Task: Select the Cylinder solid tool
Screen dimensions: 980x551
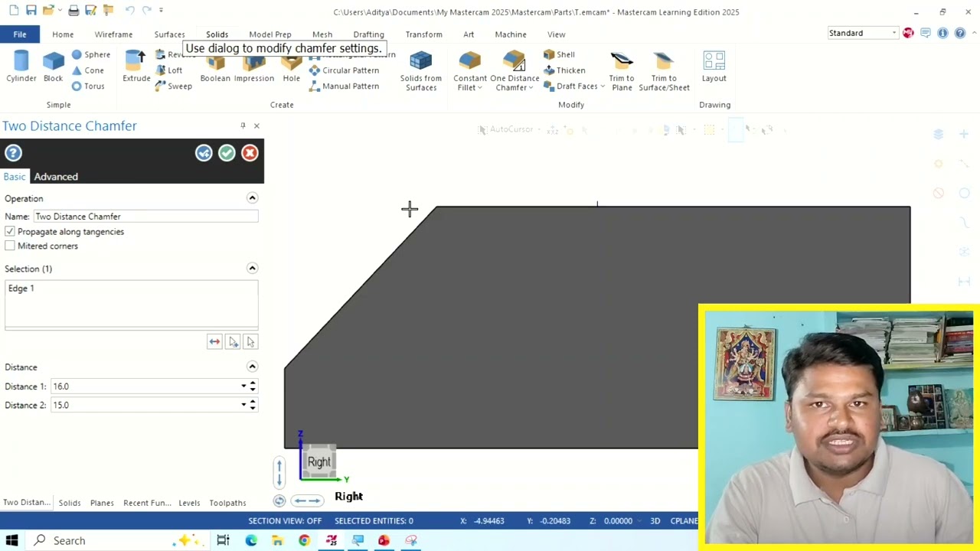Action: click(x=21, y=67)
